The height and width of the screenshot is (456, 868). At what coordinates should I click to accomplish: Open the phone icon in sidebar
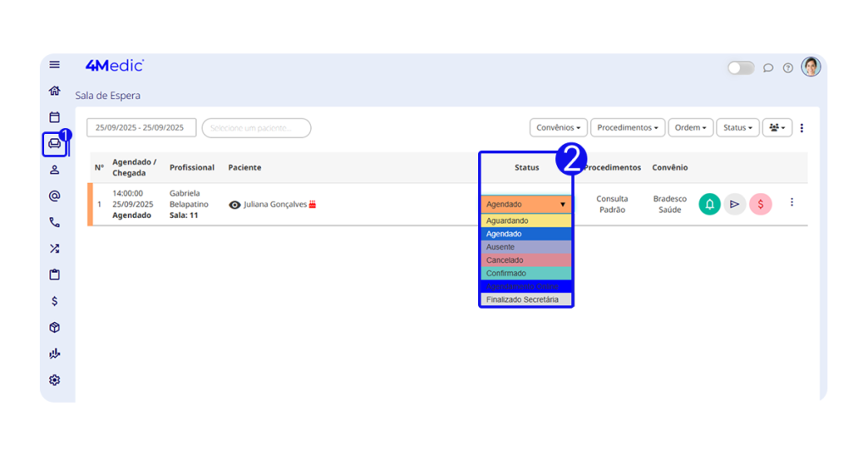point(55,222)
